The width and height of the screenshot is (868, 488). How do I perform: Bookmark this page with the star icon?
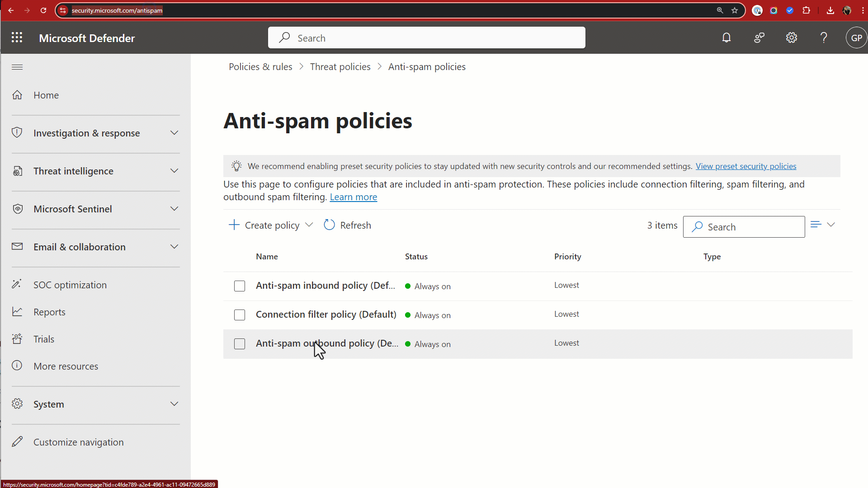(735, 10)
